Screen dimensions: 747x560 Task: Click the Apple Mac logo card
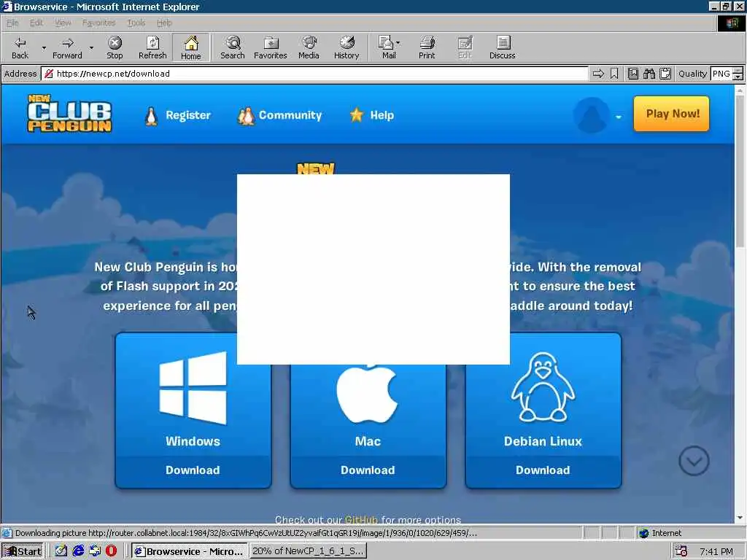click(x=368, y=393)
